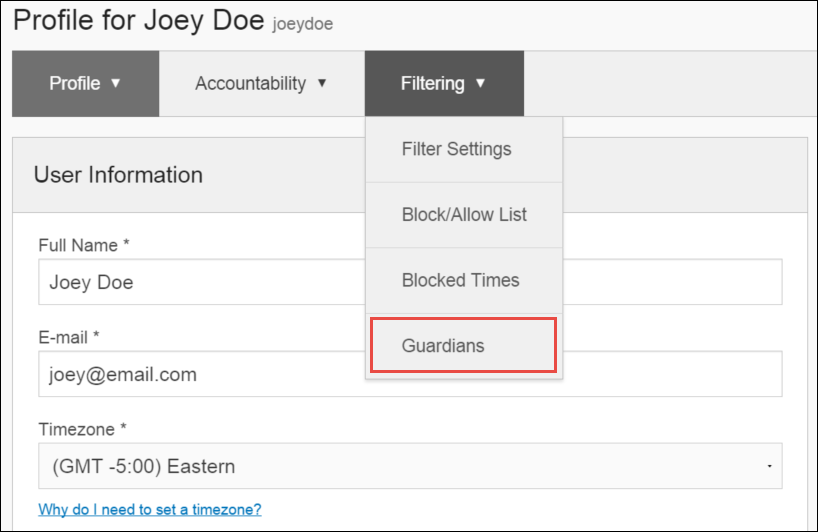Focus the Full Name field containing Joey Doe
Viewport: 818px width, 532px height.
pos(410,282)
